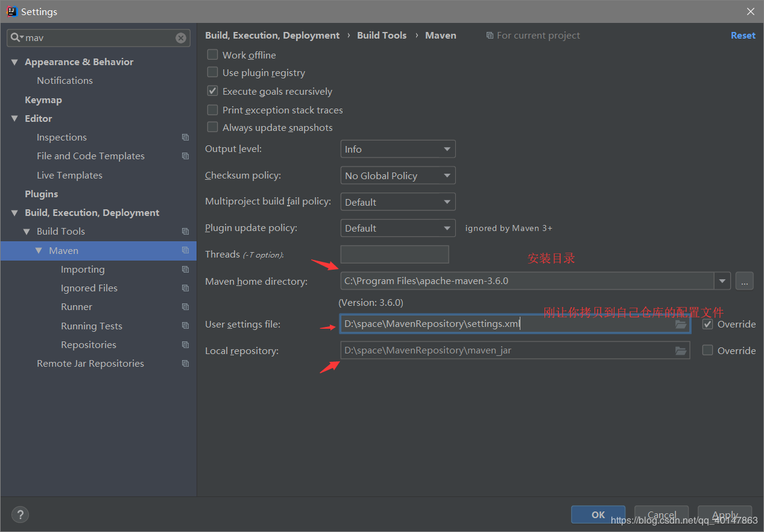This screenshot has height=532, width=764.
Task: Click Cancel button
Action: pos(661,515)
